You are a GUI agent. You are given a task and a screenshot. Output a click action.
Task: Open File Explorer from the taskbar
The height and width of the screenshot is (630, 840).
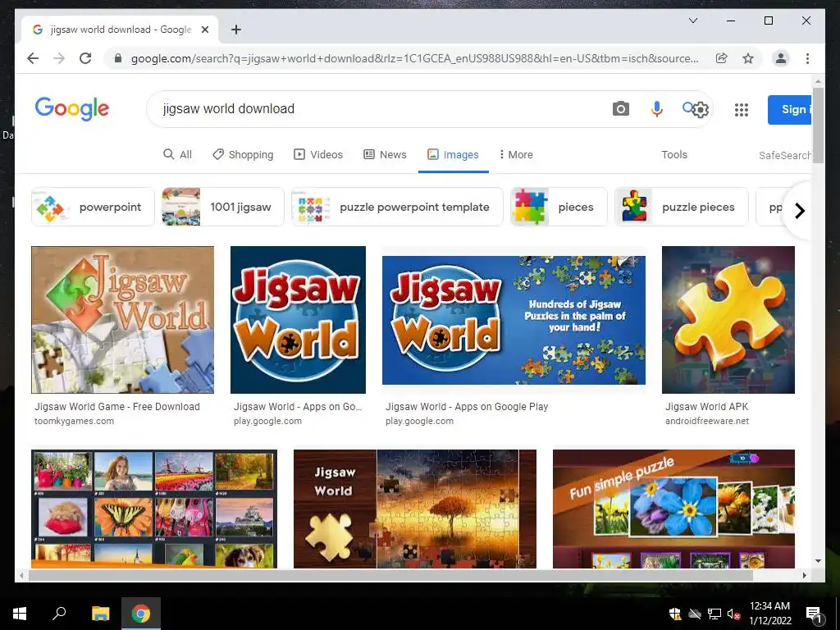coord(100,614)
